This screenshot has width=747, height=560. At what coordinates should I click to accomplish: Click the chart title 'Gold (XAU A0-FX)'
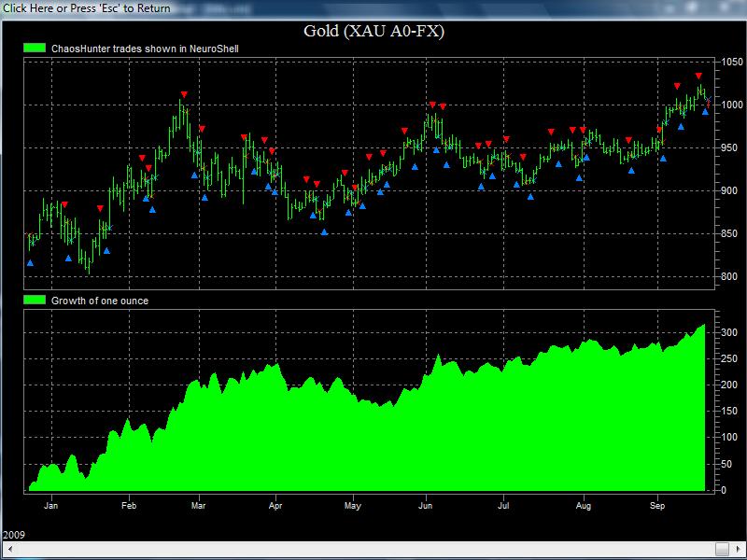(374, 32)
